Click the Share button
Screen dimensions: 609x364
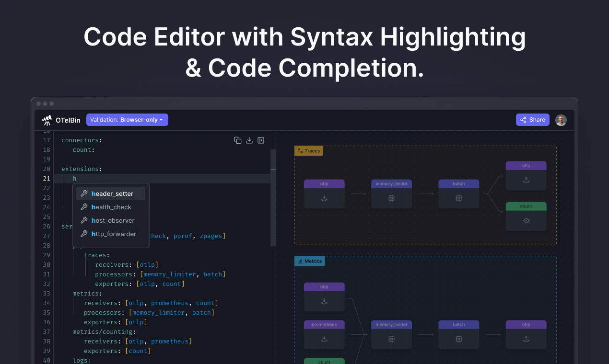pos(533,120)
